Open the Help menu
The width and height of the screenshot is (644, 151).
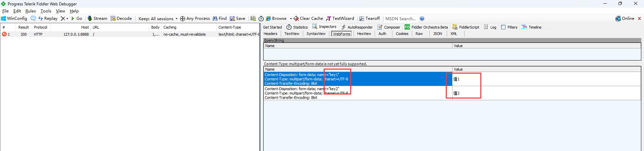click(x=74, y=11)
